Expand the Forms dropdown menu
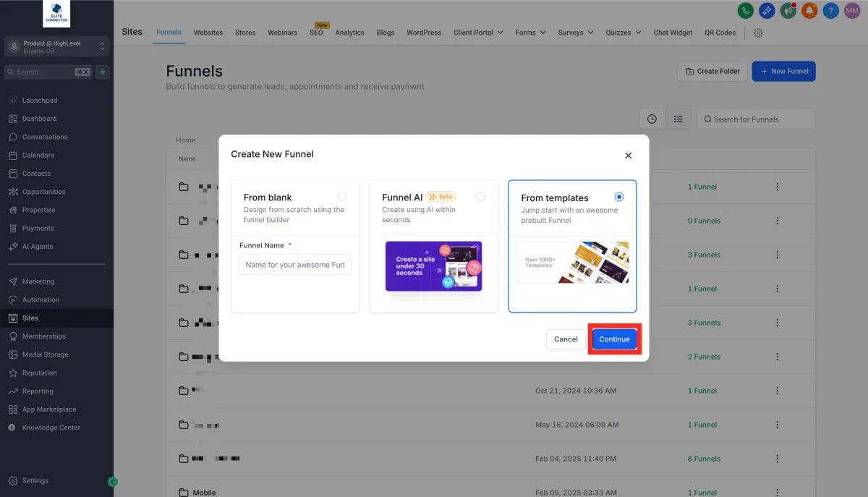Screen dimensions: 868x497 (x=530, y=33)
